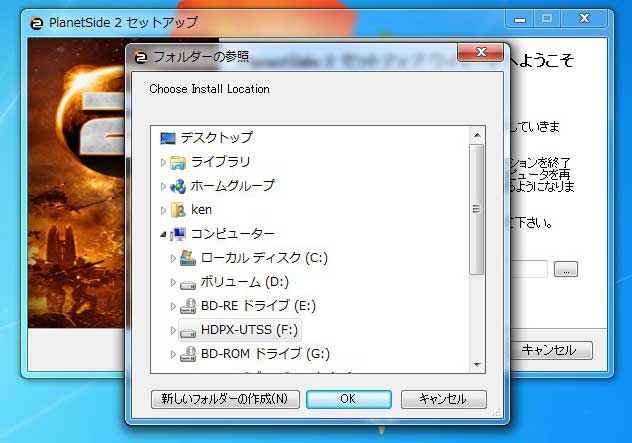Confirm with the OK button
Screen dimensions: 632x443
[348, 399]
